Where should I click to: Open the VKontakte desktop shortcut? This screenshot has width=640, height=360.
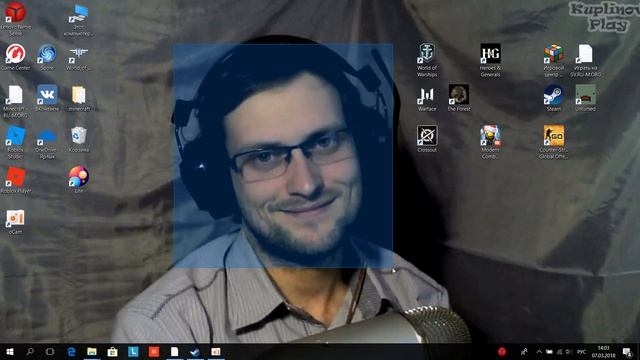[x=47, y=98]
